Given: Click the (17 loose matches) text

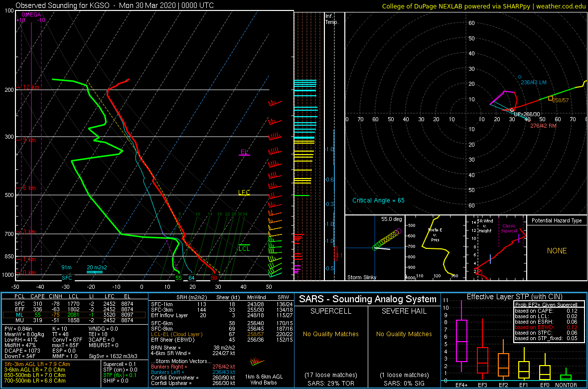Looking at the screenshot, I should pos(331,375).
